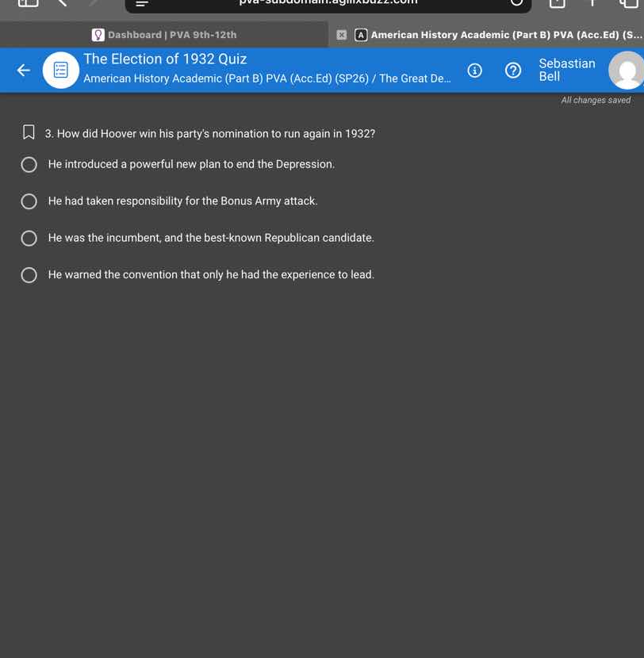Open a new browser tab with the plus icon
This screenshot has width=644, height=658.
pos(592,3)
